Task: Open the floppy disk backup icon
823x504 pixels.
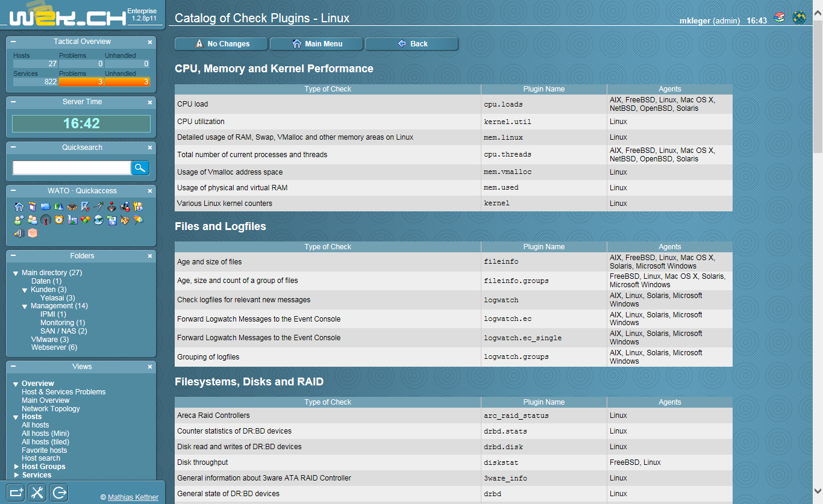Action: point(112,220)
